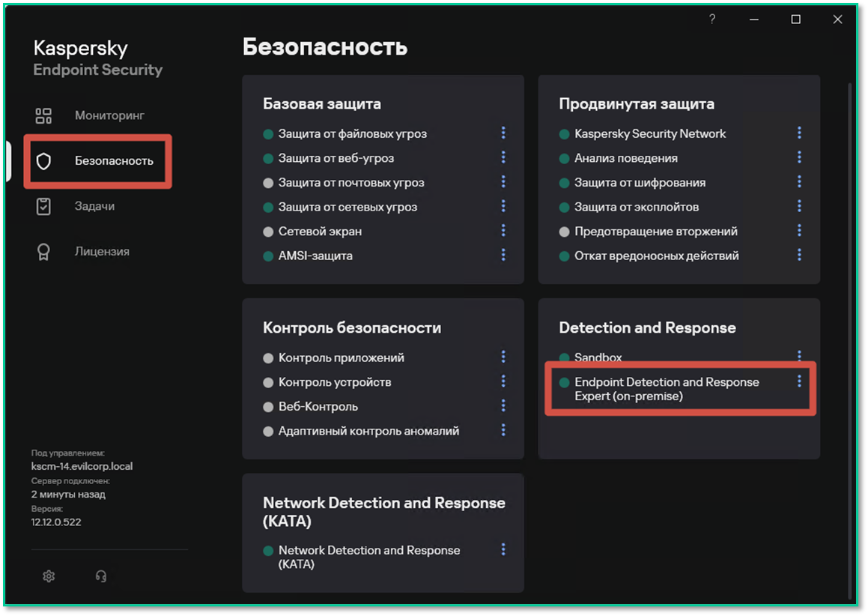
Task: Click the help question mark icon
Action: point(712,19)
